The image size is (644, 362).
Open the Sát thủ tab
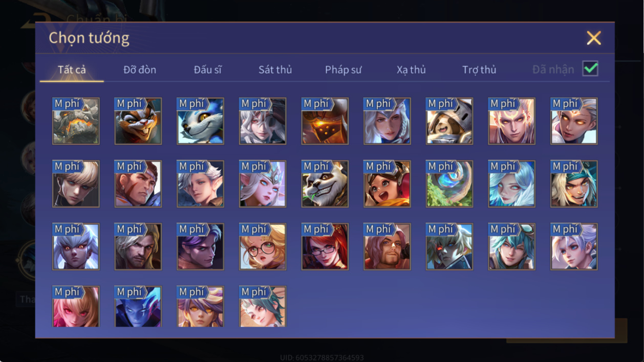point(275,70)
